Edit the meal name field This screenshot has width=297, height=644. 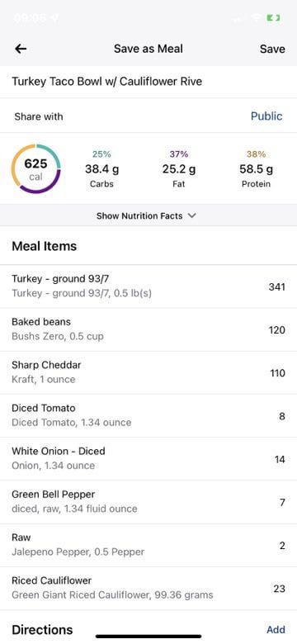[148, 81]
